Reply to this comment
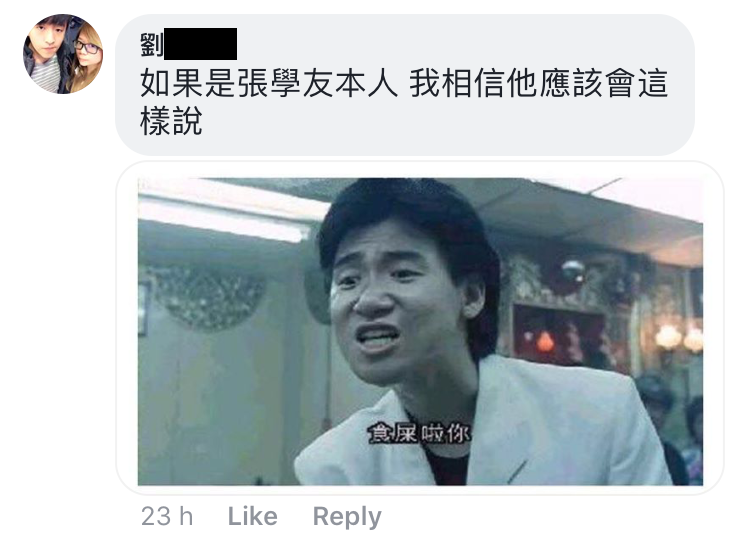This screenshot has height=540, width=749. click(x=347, y=517)
